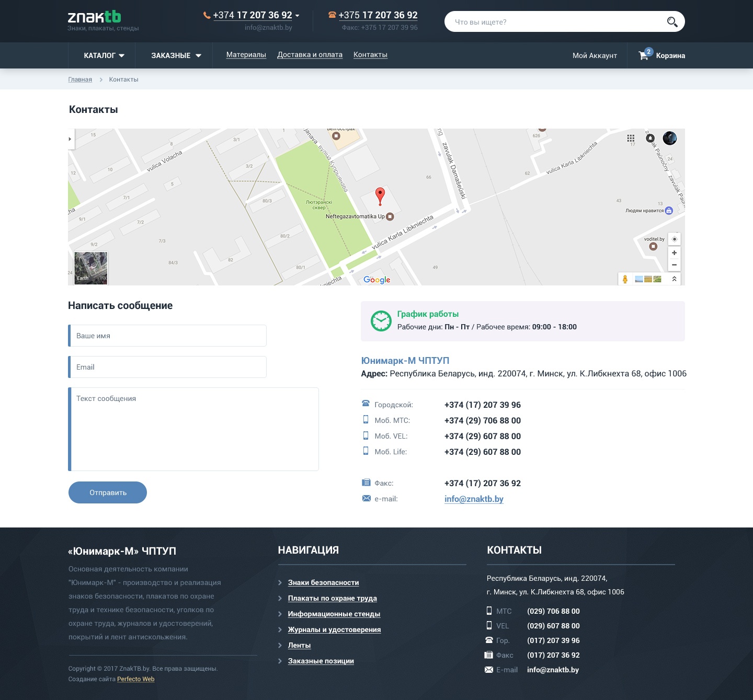The width and height of the screenshot is (753, 700).
Task: Click the green clock work-schedule icon
Action: [381, 320]
